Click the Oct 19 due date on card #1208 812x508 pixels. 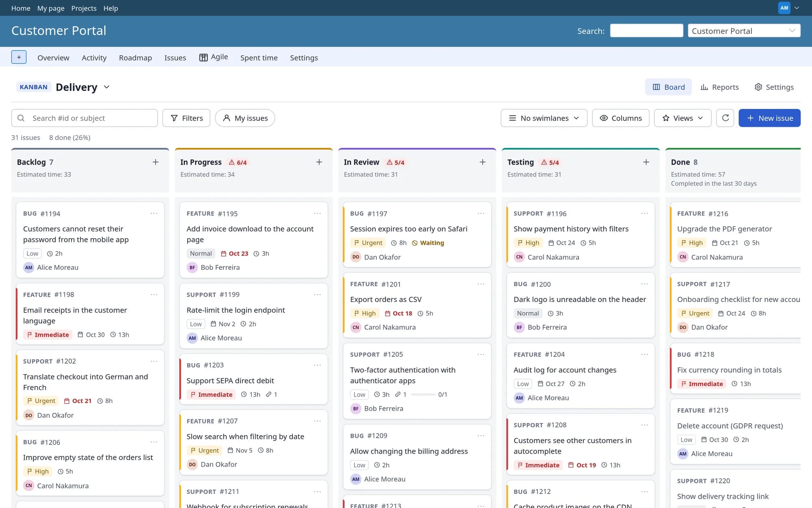pyautogui.click(x=582, y=465)
